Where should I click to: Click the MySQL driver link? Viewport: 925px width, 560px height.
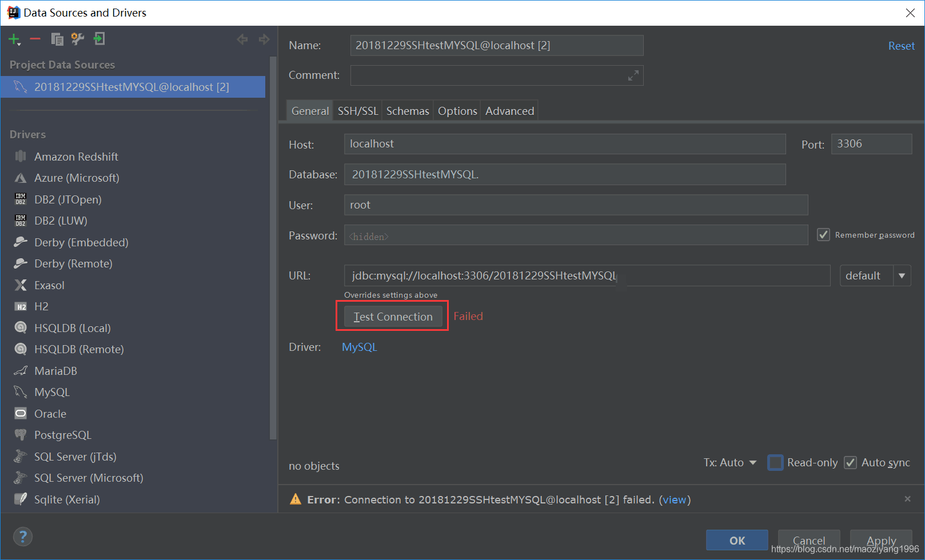359,346
